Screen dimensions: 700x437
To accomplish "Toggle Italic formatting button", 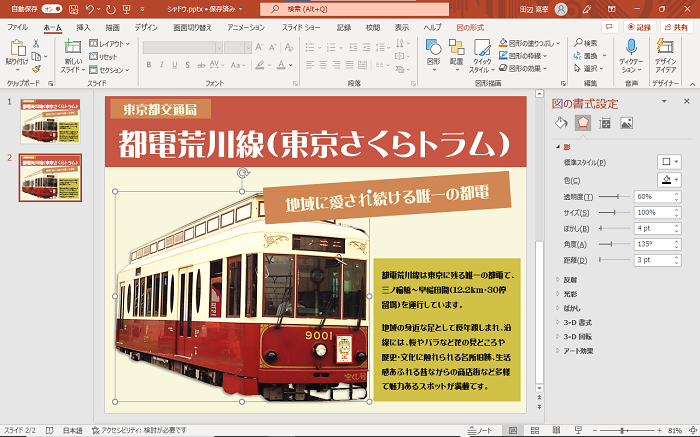I will [162, 65].
